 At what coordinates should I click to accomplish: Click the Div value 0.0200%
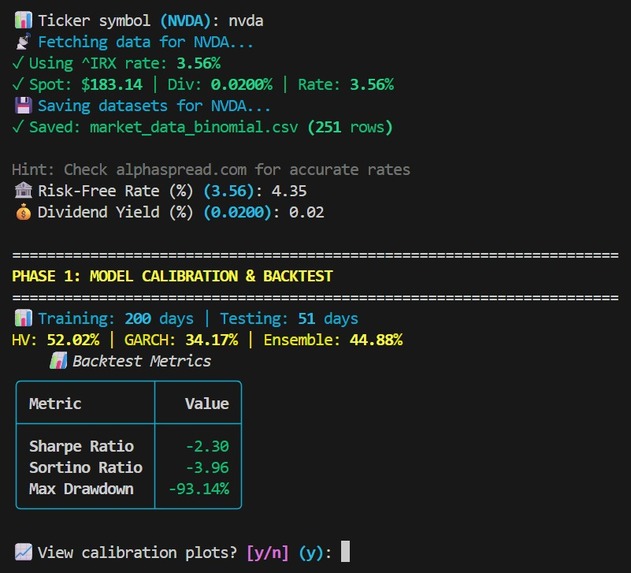(241, 85)
